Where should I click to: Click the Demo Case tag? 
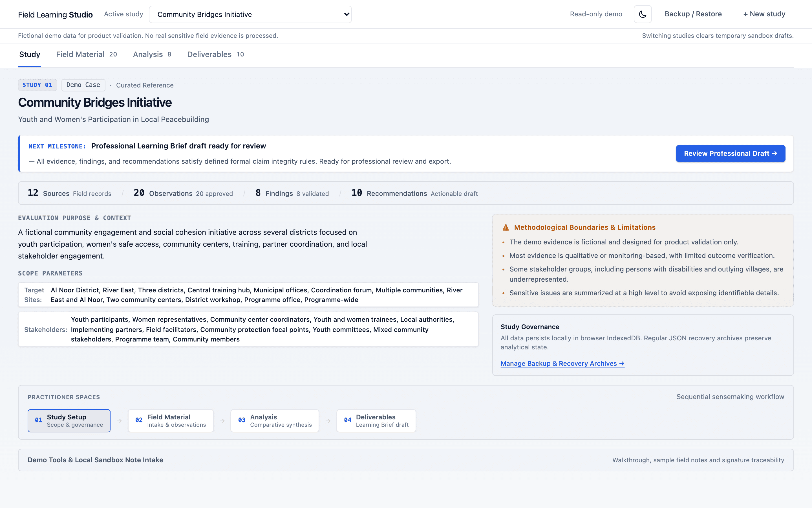[83, 85]
